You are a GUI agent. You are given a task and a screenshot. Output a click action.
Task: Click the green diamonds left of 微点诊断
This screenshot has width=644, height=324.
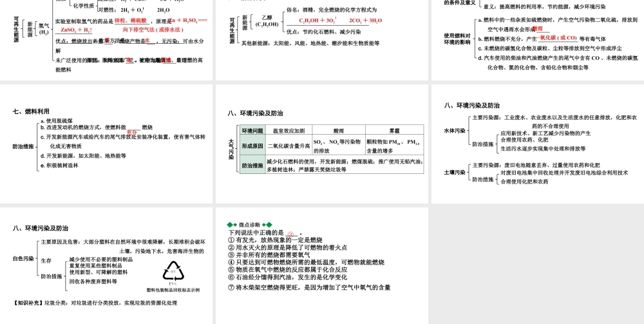(x=232, y=225)
